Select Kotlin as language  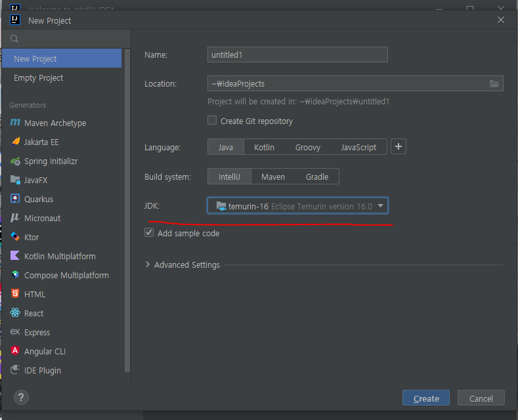(264, 147)
